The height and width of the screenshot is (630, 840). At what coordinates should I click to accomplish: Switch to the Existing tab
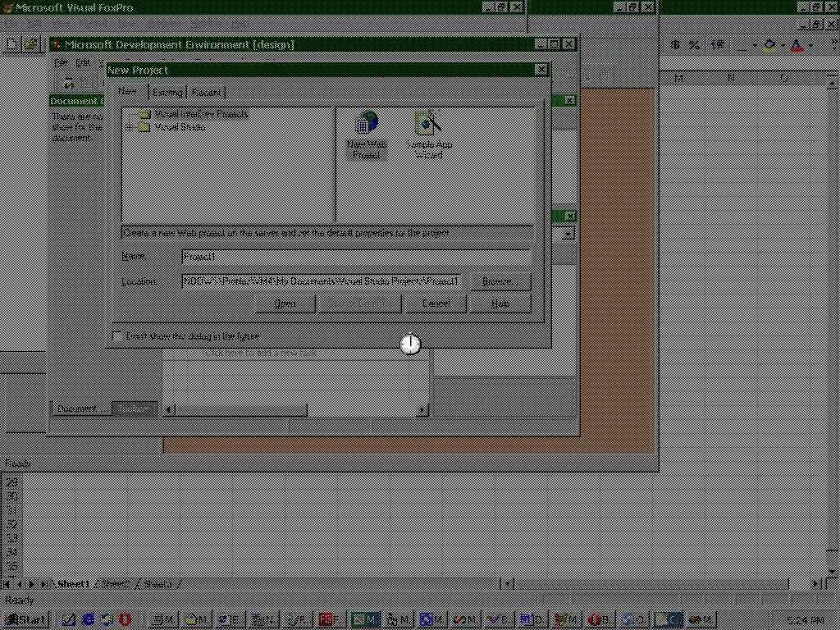[x=167, y=92]
